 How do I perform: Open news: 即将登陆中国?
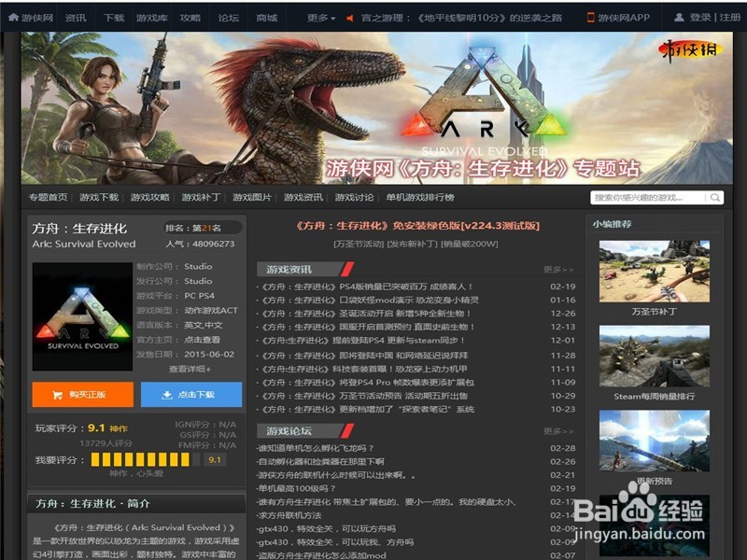pyautogui.click(x=365, y=356)
